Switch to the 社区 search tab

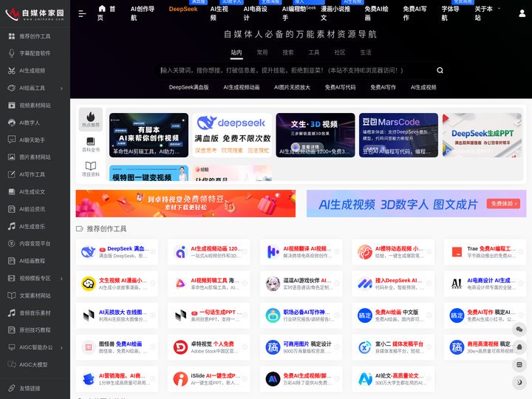340,52
